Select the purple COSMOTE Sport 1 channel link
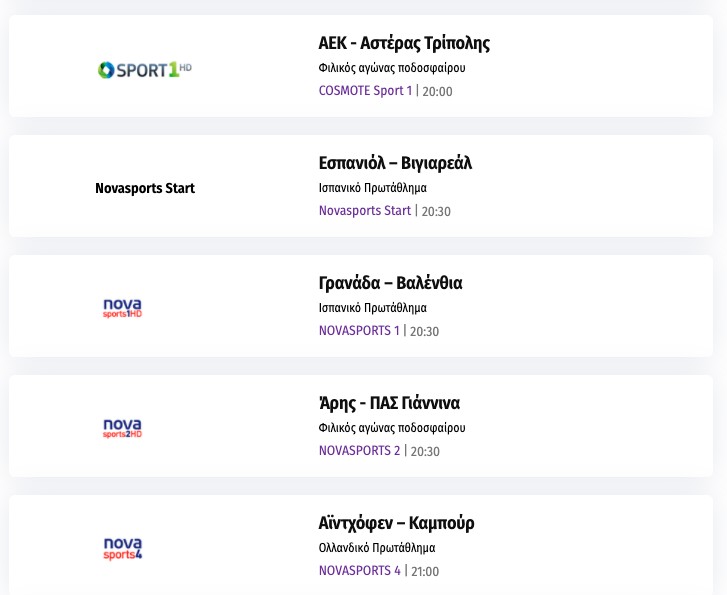This screenshot has width=727, height=595. point(365,91)
